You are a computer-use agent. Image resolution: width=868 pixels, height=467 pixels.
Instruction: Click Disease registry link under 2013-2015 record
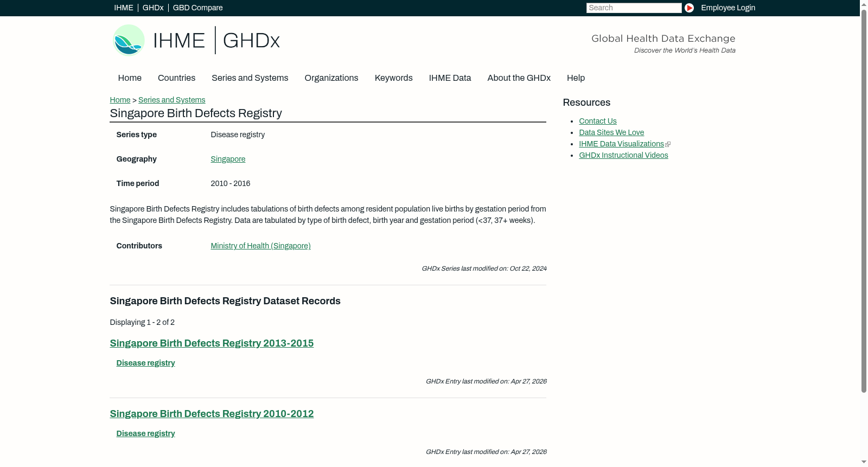145,363
